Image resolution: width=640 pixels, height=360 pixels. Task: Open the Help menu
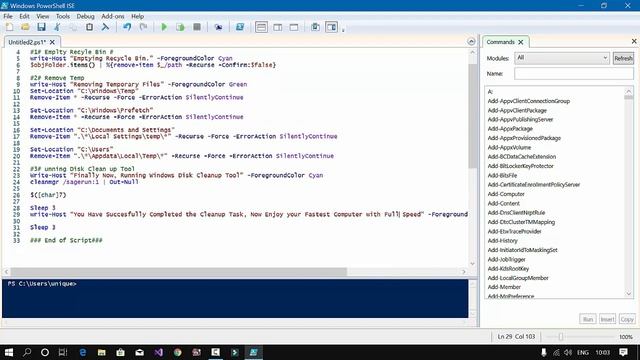point(138,16)
